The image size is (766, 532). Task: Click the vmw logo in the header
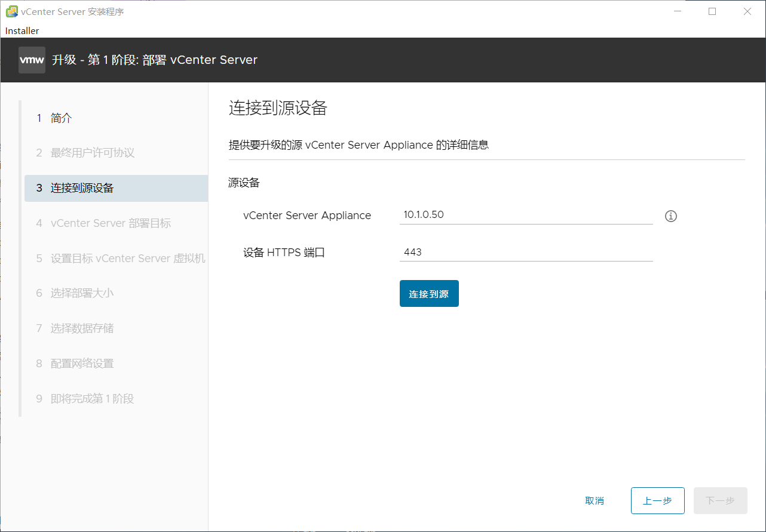(x=32, y=60)
